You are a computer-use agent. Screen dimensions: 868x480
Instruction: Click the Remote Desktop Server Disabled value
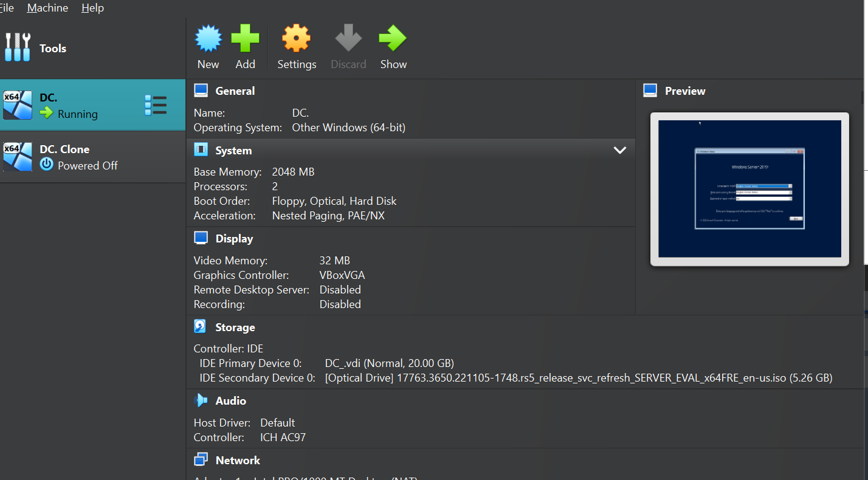[340, 290]
